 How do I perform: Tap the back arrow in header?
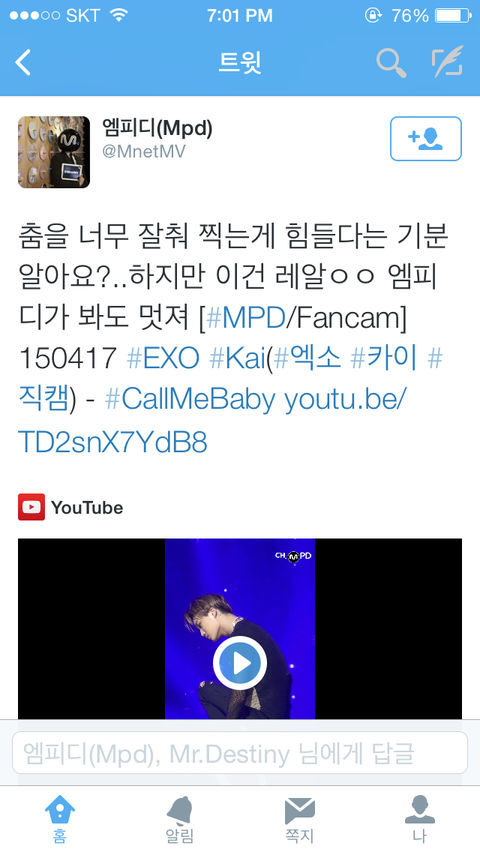23,62
